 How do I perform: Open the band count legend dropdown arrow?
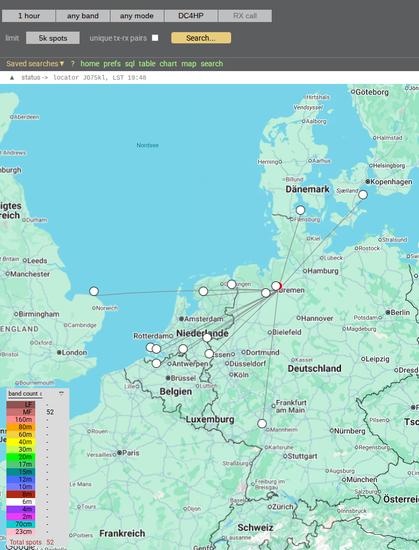(61, 394)
